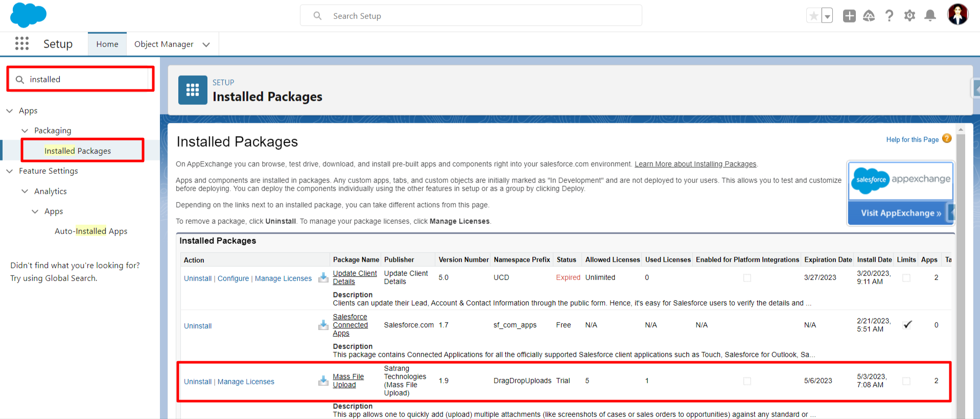Viewport: 980px width, 419px height.
Task: Click the Package Name column header
Action: tap(356, 260)
